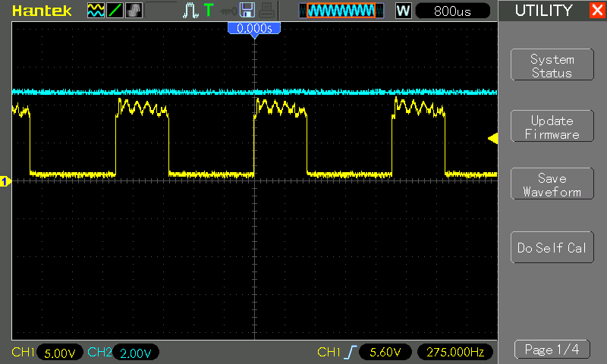
Task: Click the 800us timebase readout
Action: pos(452,11)
